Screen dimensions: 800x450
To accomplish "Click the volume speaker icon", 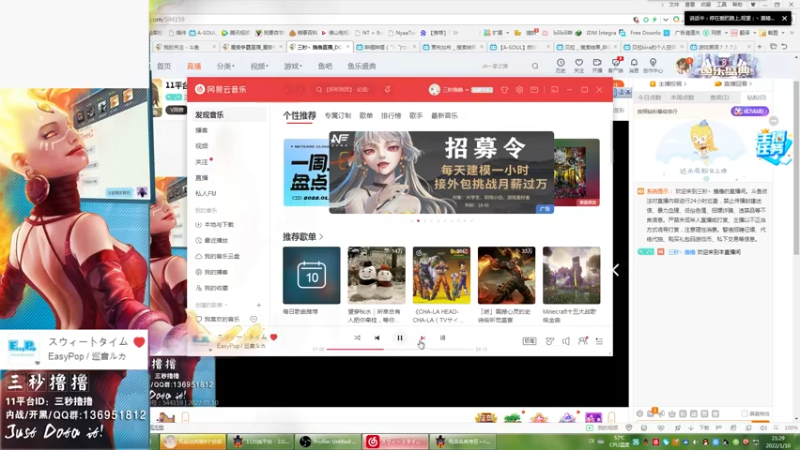I will (566, 341).
